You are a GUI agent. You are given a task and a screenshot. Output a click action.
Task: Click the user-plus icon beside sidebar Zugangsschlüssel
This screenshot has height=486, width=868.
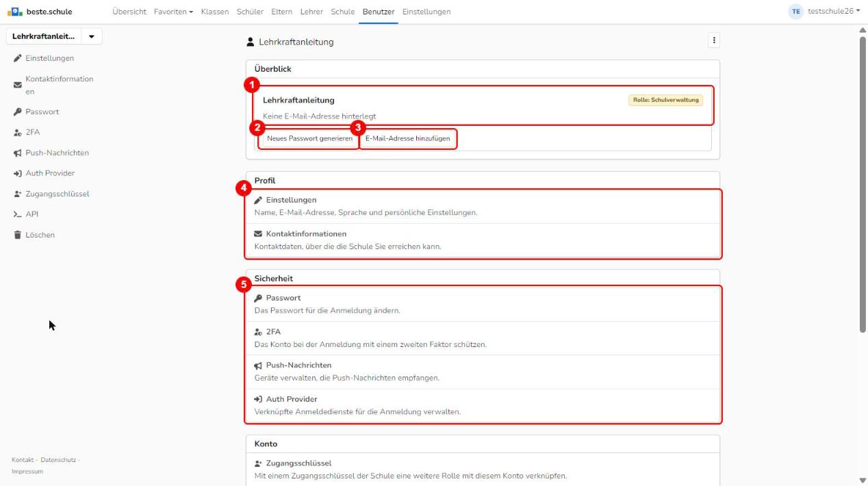point(17,194)
